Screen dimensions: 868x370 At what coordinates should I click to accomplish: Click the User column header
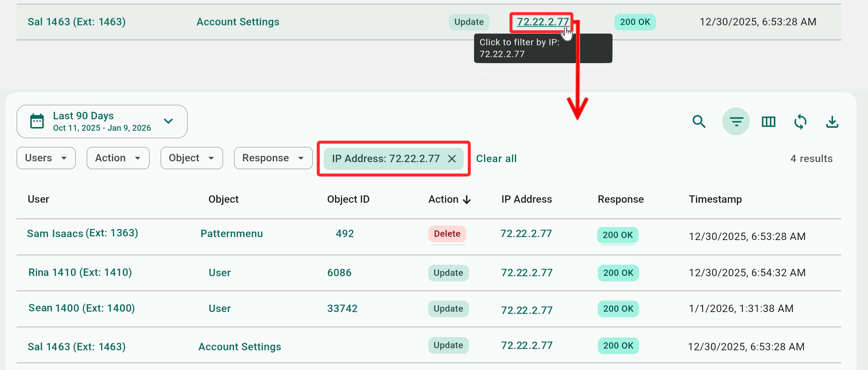point(38,199)
